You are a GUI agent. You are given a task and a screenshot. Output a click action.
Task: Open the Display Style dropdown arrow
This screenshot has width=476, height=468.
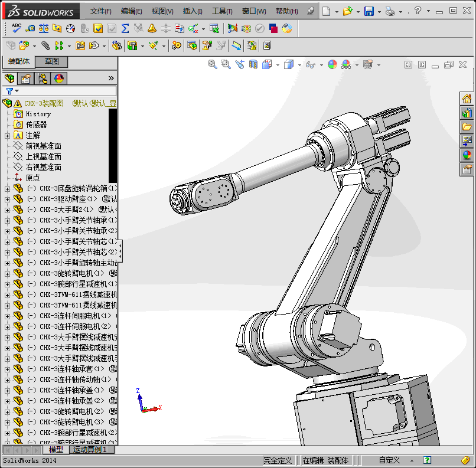[299, 65]
